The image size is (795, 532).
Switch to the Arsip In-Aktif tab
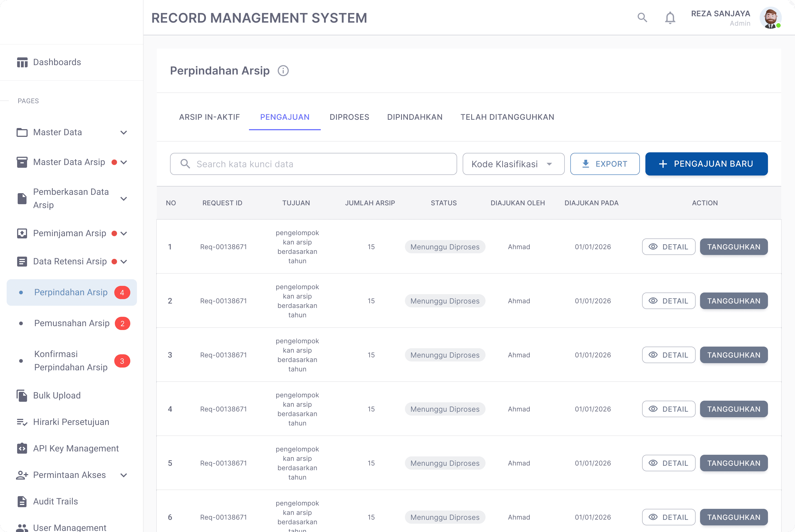click(210, 117)
